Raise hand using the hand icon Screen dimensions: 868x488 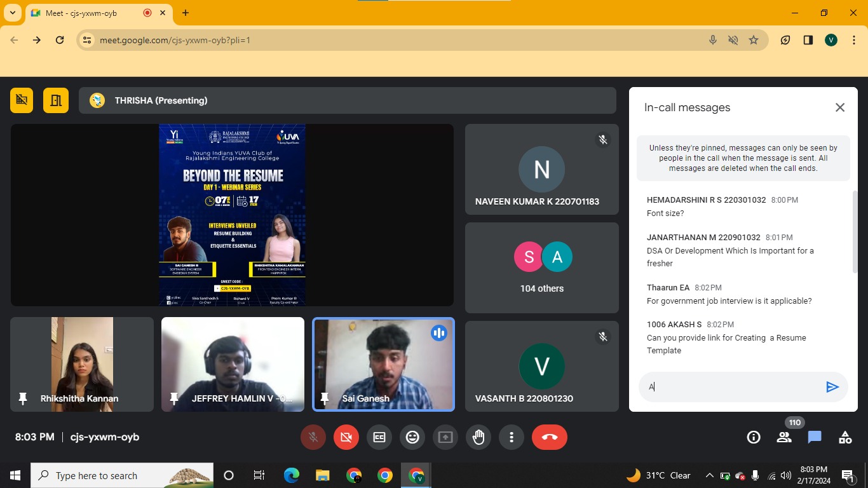[x=478, y=437]
